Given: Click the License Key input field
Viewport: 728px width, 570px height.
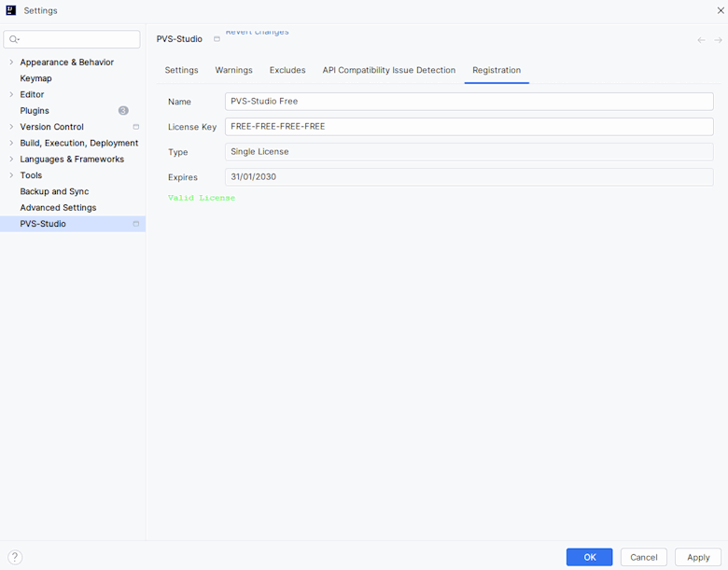Looking at the screenshot, I should click(469, 126).
